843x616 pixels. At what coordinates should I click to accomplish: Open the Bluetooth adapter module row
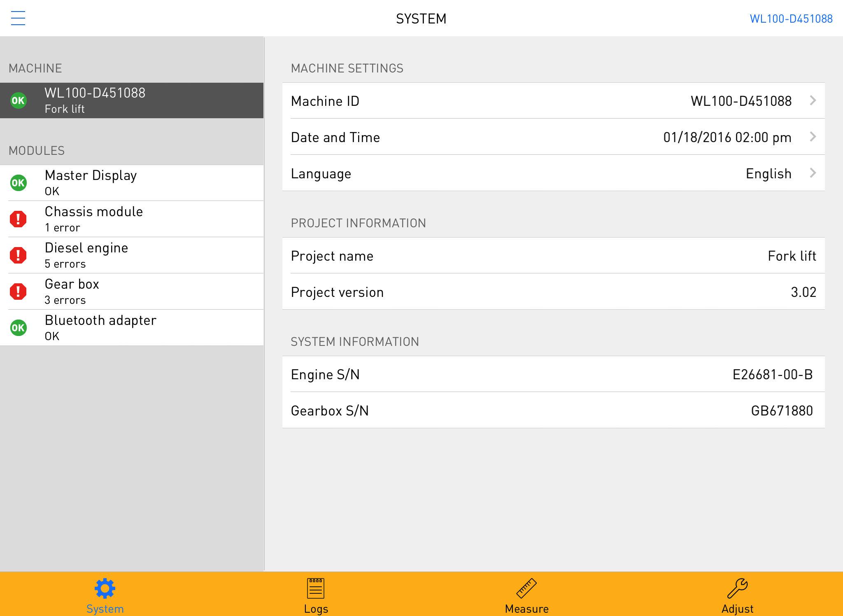point(132,328)
